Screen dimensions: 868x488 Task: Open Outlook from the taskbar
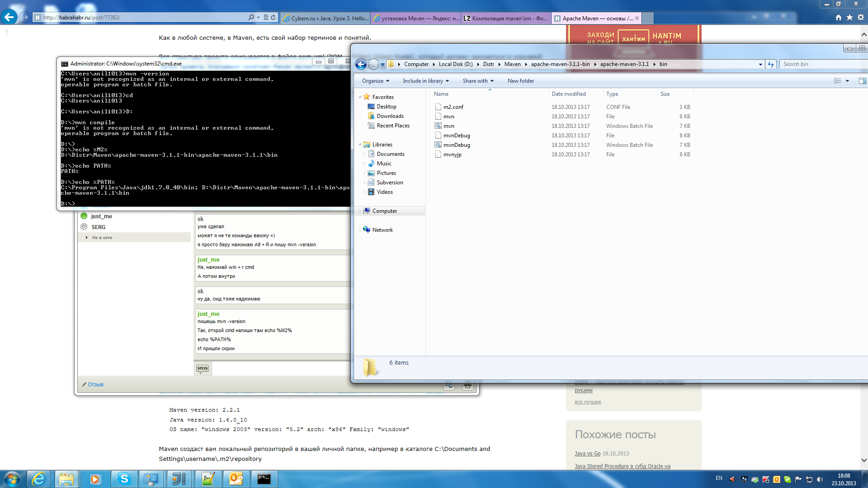(236, 479)
